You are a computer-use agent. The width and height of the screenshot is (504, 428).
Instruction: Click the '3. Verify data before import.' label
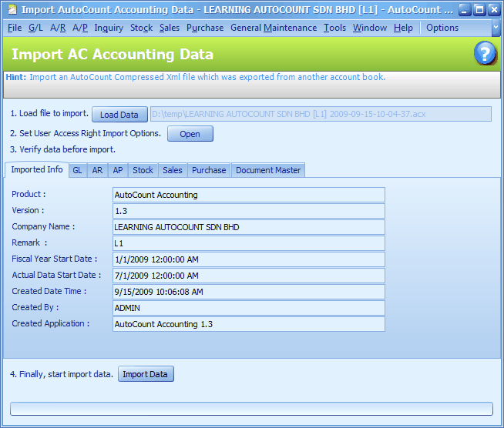(62, 149)
